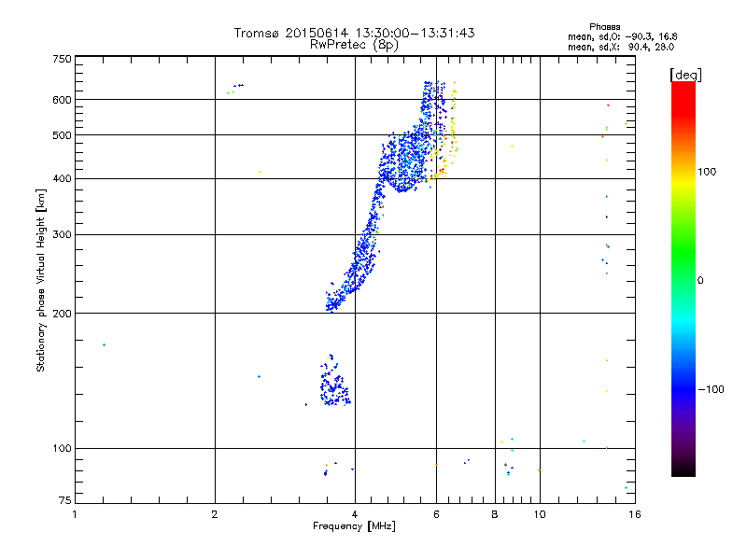Click the "mean, sd,O: -90.3, 16.8" line

pyautogui.click(x=622, y=36)
